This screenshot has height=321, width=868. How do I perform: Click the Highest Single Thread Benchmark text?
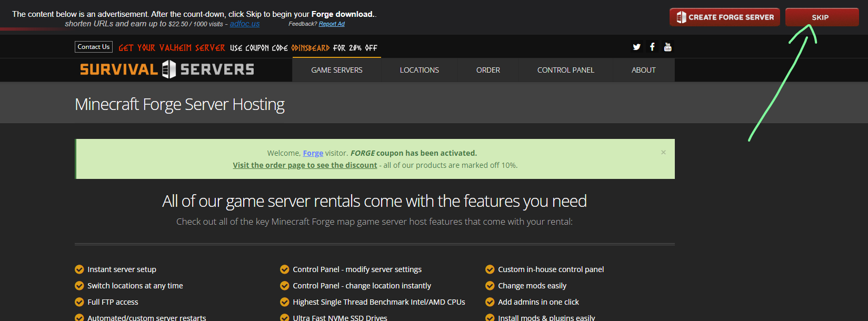point(379,302)
